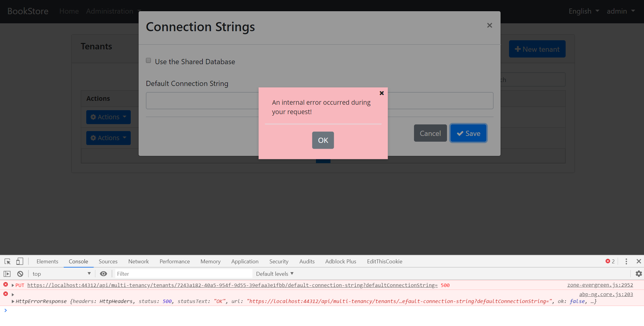Toggle live expression eye icon
The height and width of the screenshot is (326, 644).
click(x=103, y=274)
